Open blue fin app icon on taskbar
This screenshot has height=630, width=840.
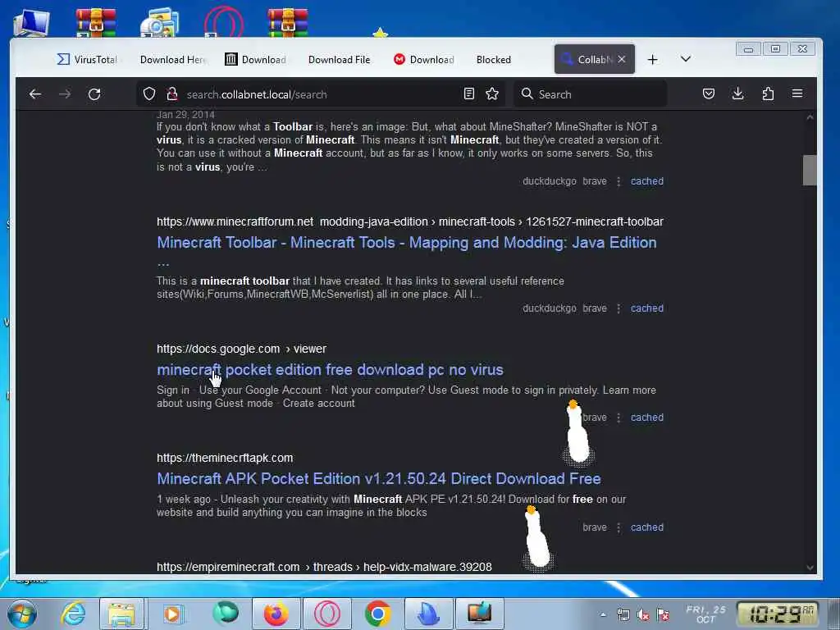[x=428, y=614]
